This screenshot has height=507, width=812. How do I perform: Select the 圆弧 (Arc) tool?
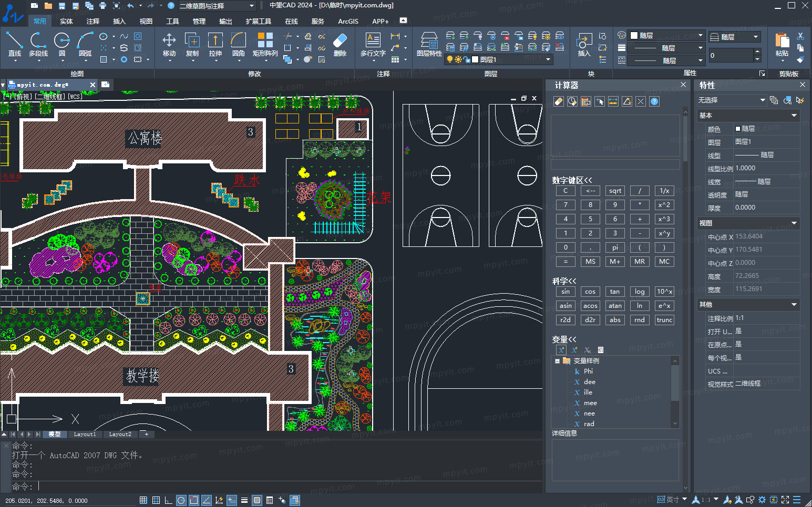pos(85,44)
